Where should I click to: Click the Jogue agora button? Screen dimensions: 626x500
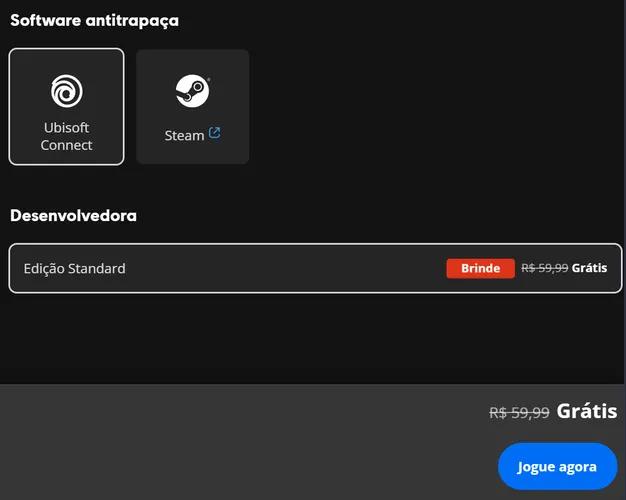pos(557,466)
